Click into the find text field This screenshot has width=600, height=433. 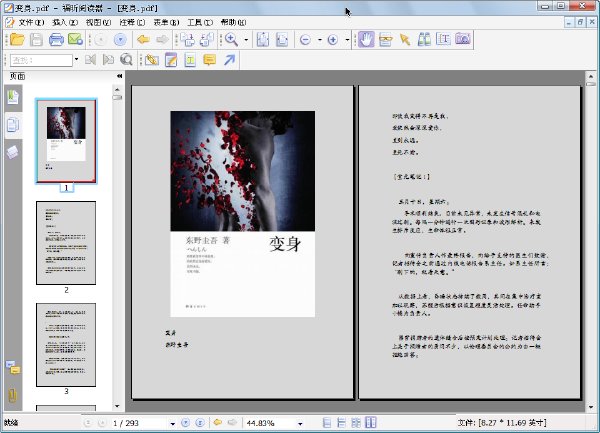pos(41,60)
